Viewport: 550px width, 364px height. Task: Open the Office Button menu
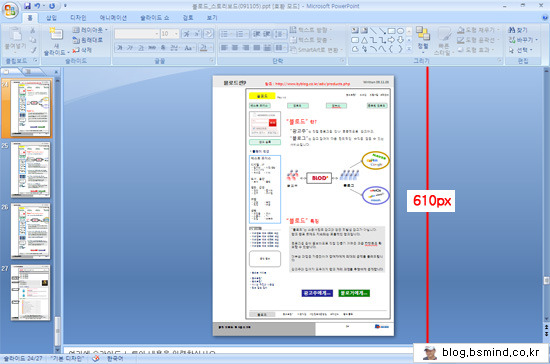[10, 10]
